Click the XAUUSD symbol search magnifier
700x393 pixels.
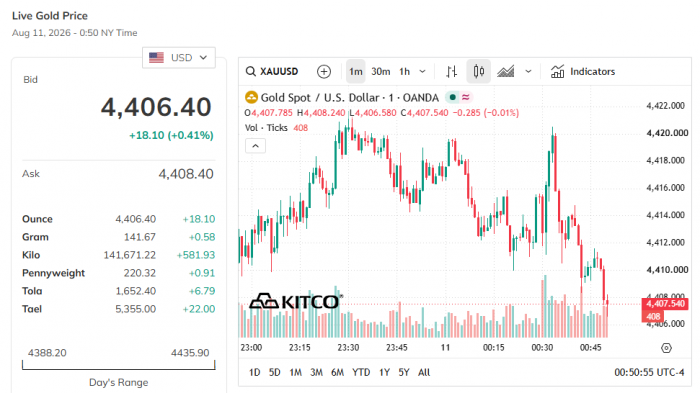coord(251,71)
